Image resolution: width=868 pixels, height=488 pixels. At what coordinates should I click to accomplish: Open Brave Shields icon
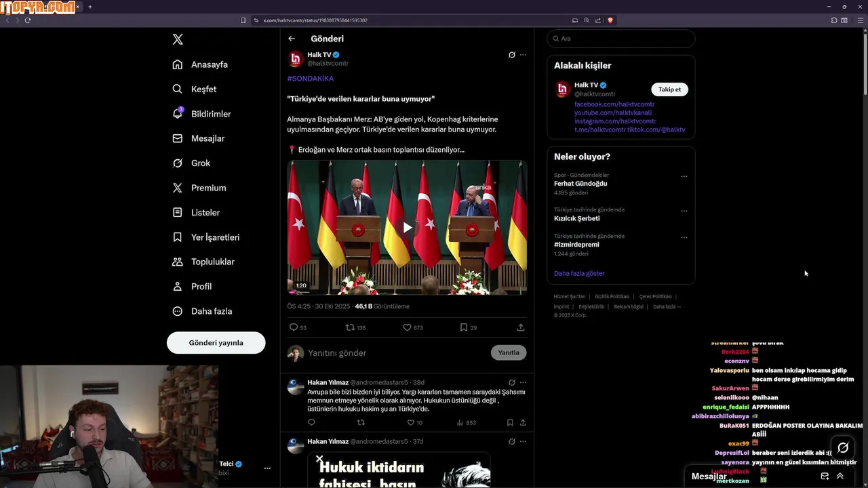pyautogui.click(x=610, y=20)
